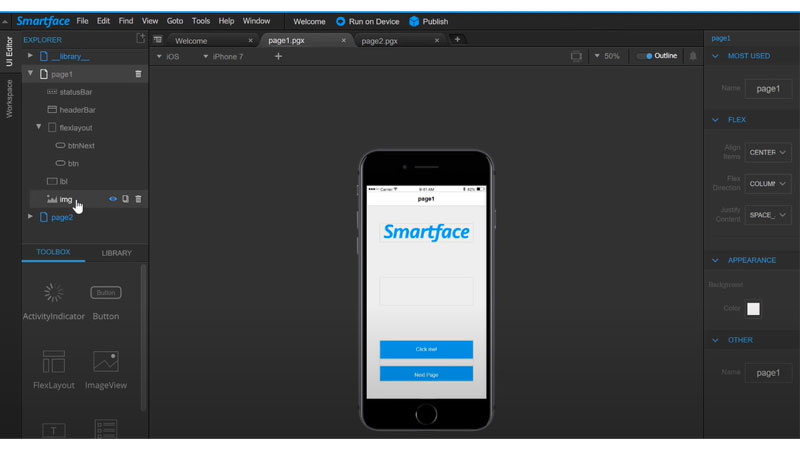Close the page2.pgx tab
This screenshot has width=800, height=450.
437,40
